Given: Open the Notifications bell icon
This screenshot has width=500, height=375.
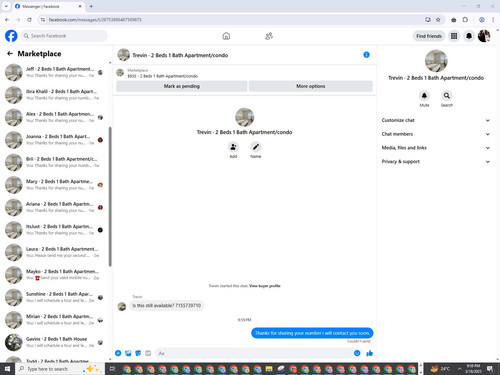Looking at the screenshot, I should point(469,36).
